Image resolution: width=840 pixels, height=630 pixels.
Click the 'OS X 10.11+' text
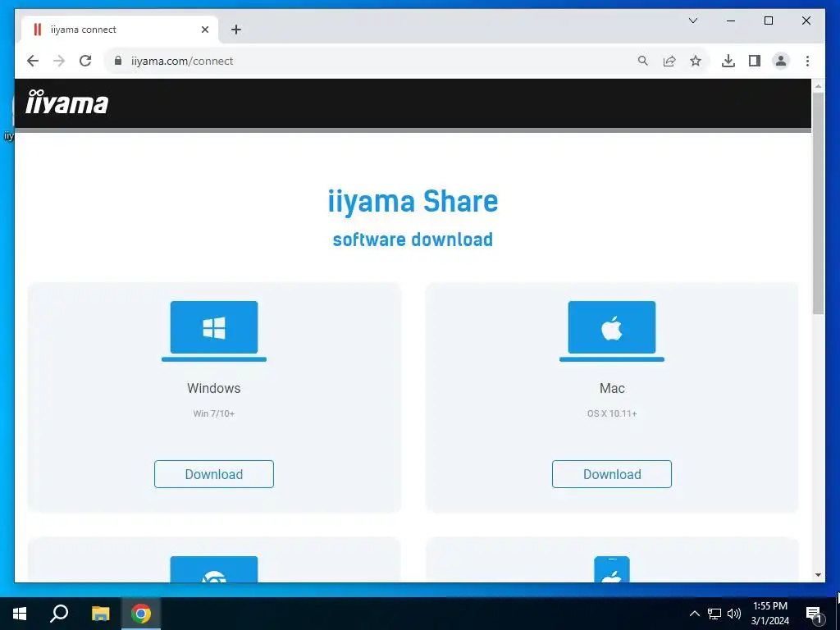pos(612,413)
